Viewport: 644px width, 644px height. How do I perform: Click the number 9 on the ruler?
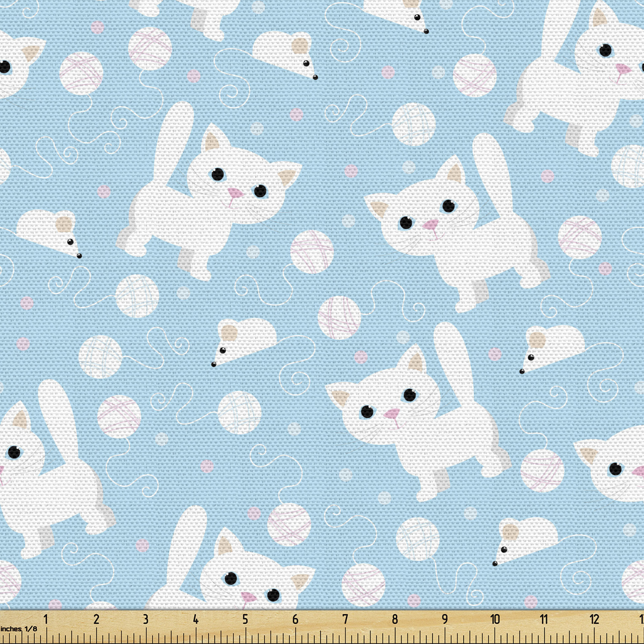[445, 619]
